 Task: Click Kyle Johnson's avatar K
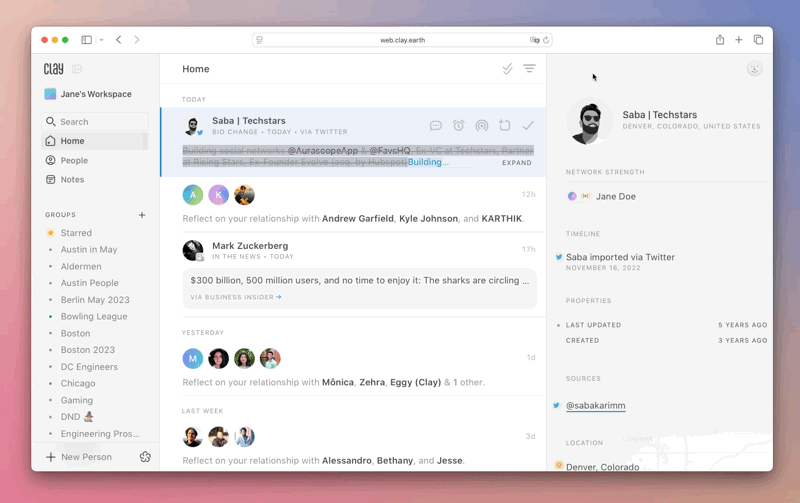(218, 195)
